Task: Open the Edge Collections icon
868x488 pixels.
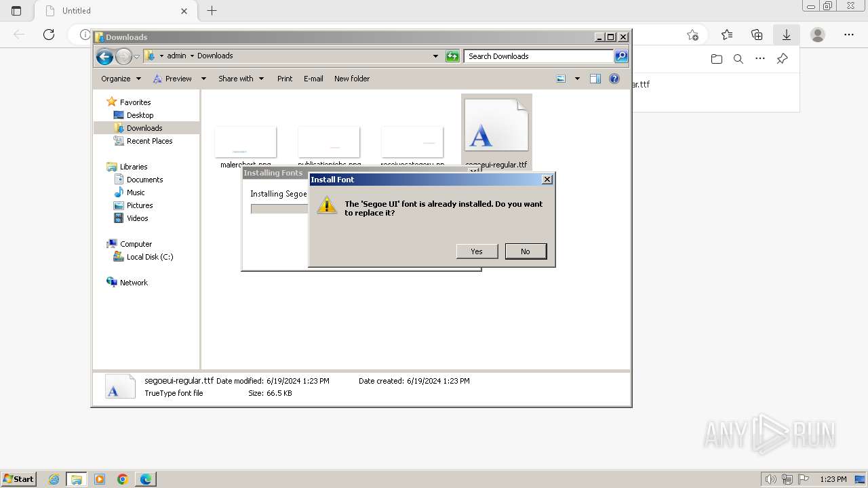Action: [757, 35]
